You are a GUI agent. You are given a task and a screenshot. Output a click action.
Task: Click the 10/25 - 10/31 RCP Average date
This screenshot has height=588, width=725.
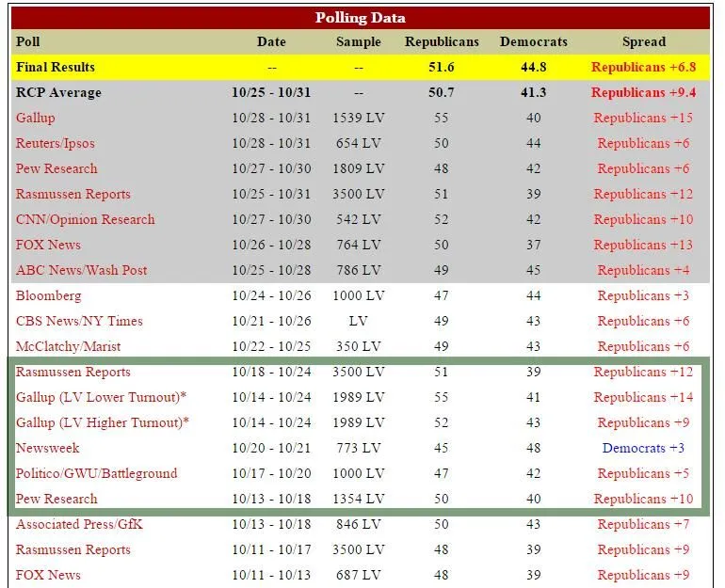coord(271,92)
